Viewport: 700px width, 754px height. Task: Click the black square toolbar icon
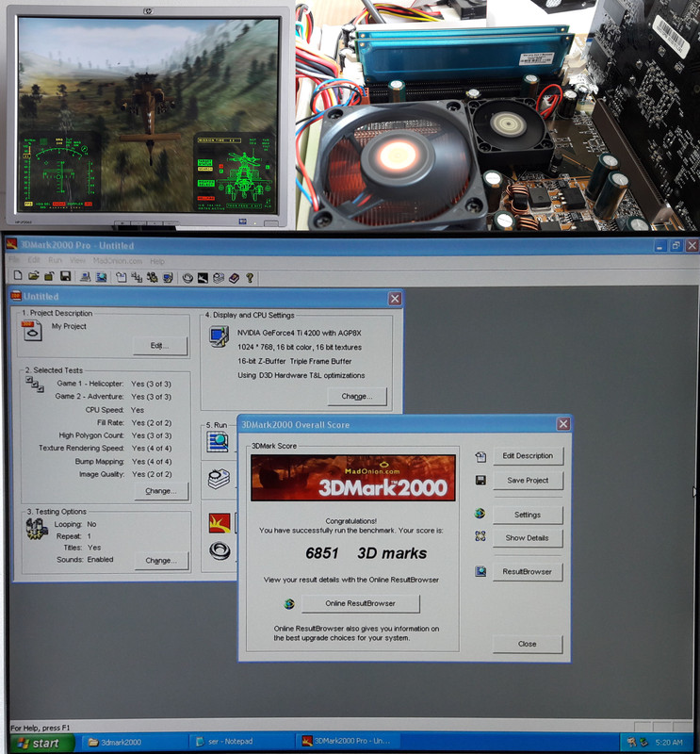203,278
